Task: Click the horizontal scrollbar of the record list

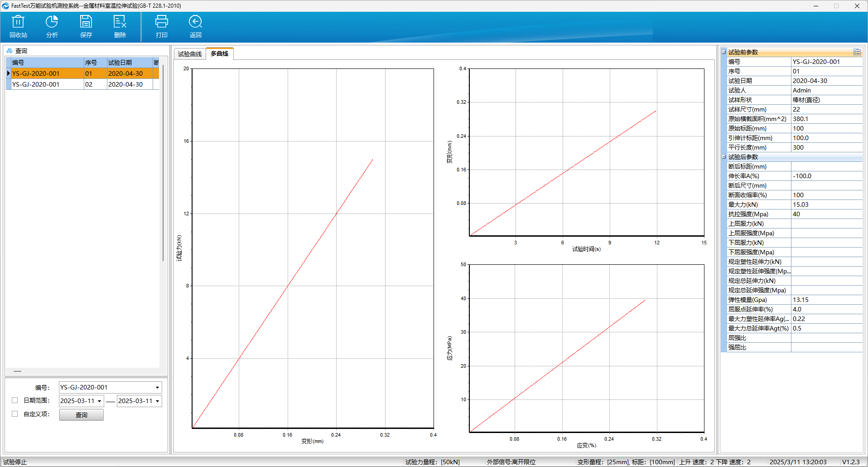Action: click(x=18, y=371)
